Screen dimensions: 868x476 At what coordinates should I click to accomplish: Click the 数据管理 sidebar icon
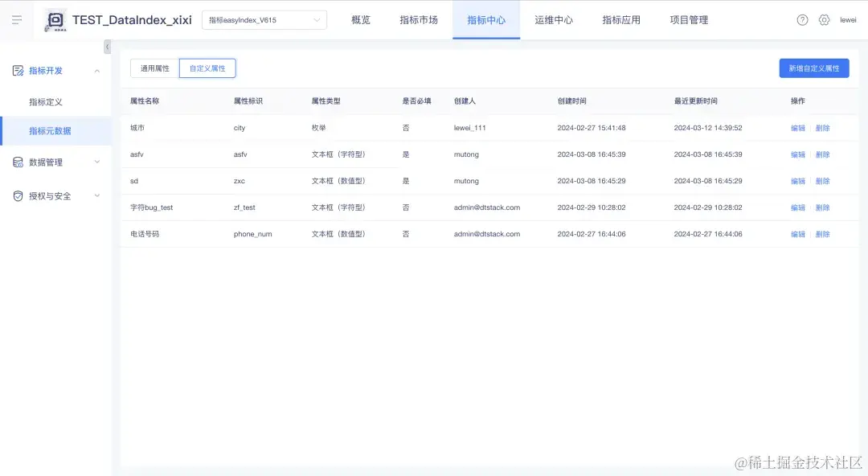(18, 162)
